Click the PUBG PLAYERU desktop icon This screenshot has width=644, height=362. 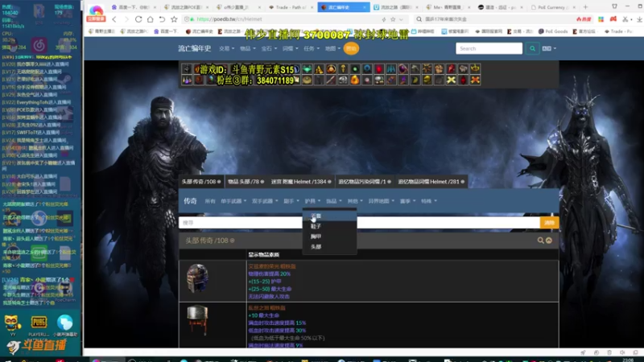39,326
